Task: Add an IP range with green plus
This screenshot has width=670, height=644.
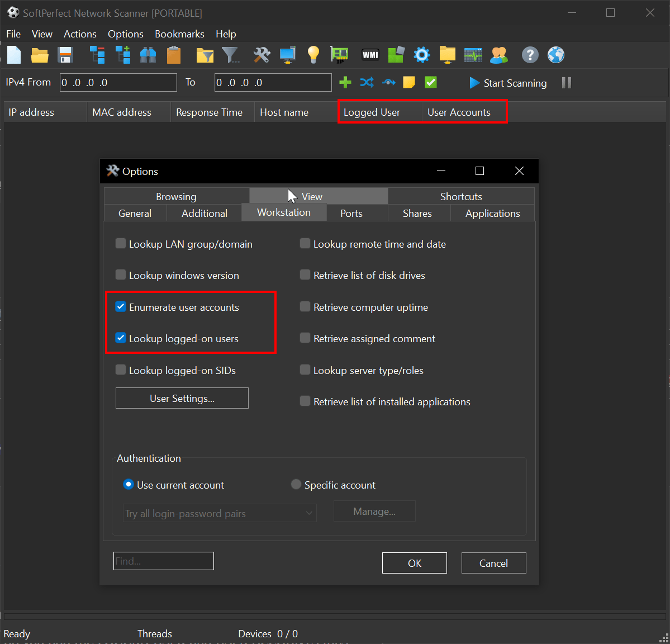Action: (345, 82)
